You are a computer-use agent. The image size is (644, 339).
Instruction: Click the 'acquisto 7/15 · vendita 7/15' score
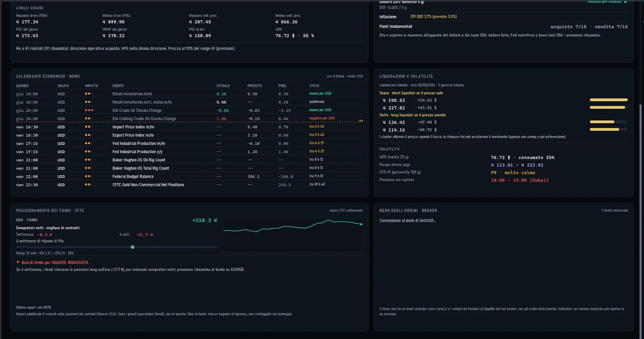pos(589,27)
